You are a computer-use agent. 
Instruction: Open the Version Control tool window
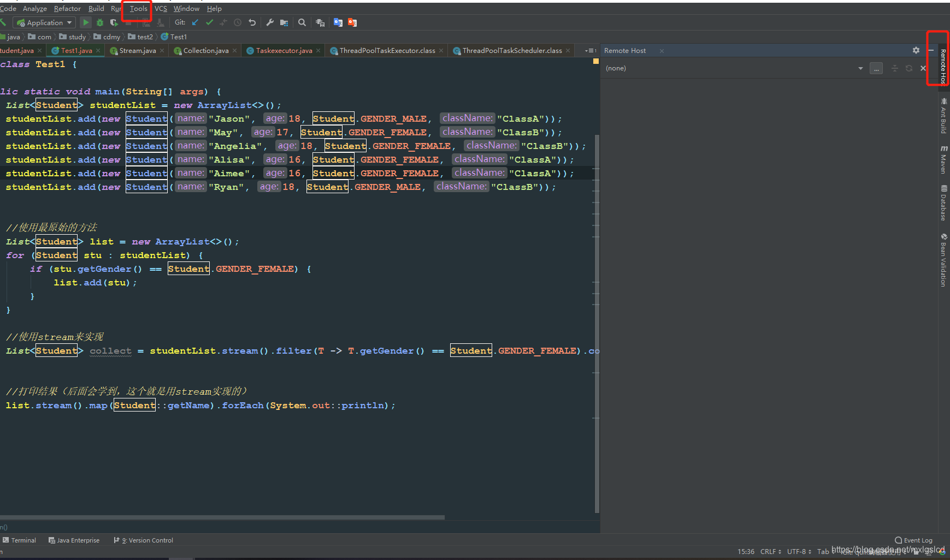point(143,540)
